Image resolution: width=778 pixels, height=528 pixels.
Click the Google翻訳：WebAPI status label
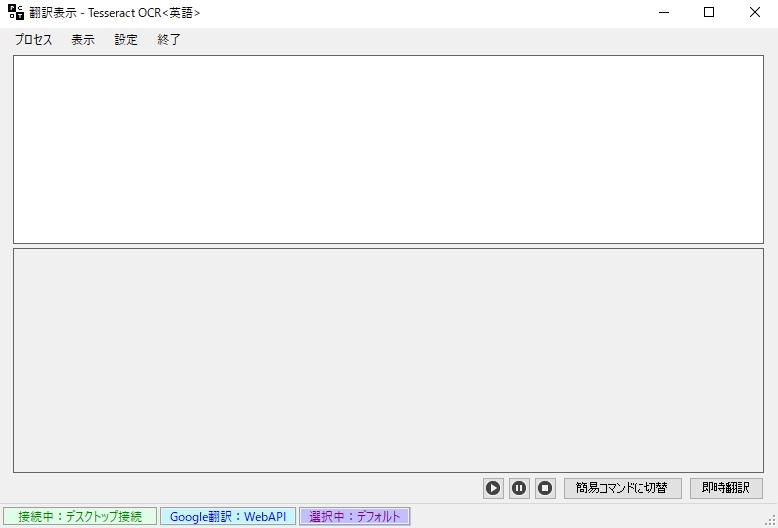228,517
